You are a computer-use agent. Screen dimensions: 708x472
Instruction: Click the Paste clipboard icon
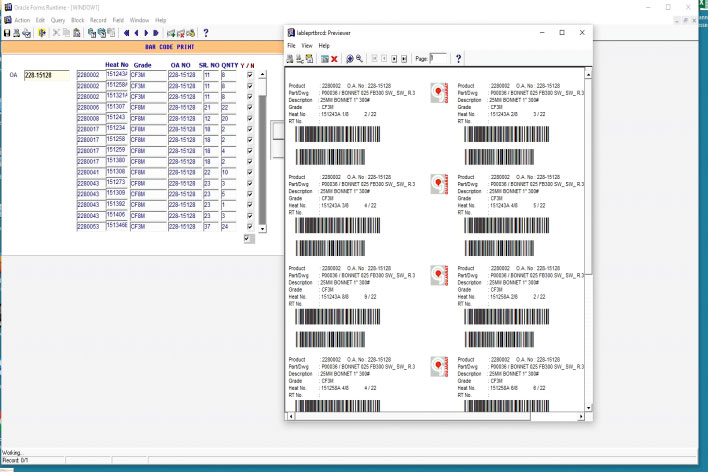[x=77, y=33]
